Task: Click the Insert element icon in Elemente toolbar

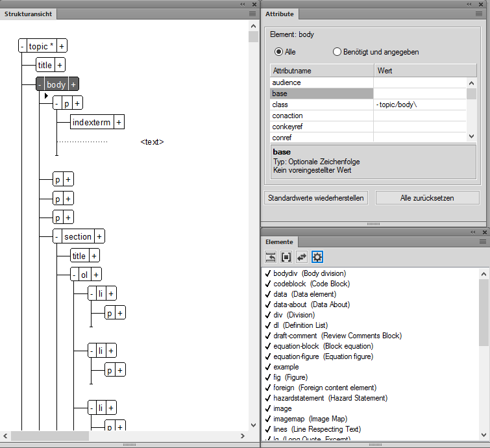Action: coord(271,257)
